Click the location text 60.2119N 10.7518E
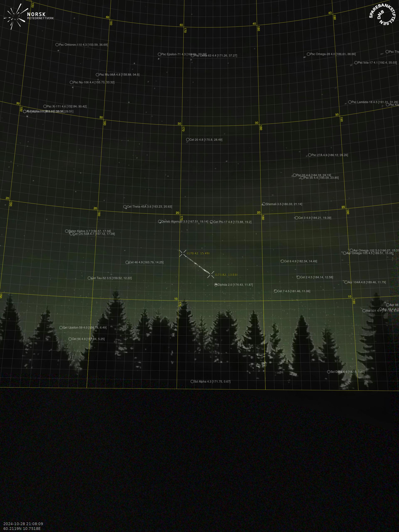Viewport: 399px width, 532px height. [x=22, y=528]
